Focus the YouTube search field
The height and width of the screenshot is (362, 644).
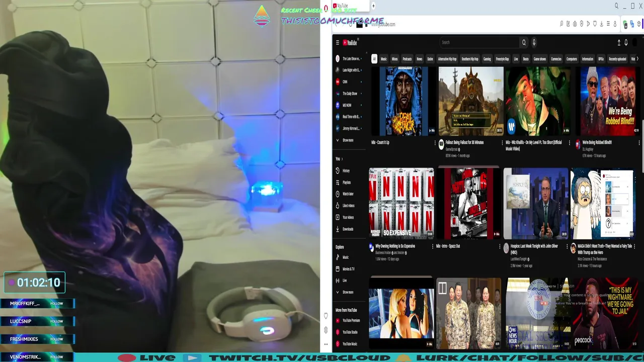point(478,42)
